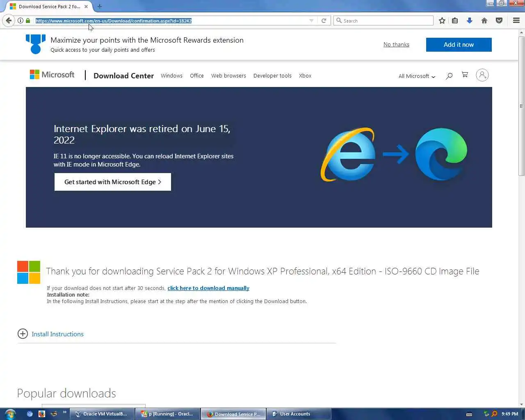This screenshot has height=420, width=525.
Task: Click the magnifier icon in Firefox search box
Action: pos(339,21)
